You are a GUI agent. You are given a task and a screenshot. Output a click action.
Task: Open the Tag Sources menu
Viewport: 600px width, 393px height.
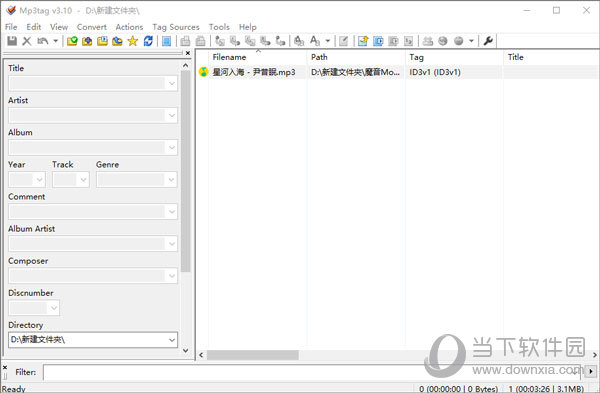coord(176,27)
